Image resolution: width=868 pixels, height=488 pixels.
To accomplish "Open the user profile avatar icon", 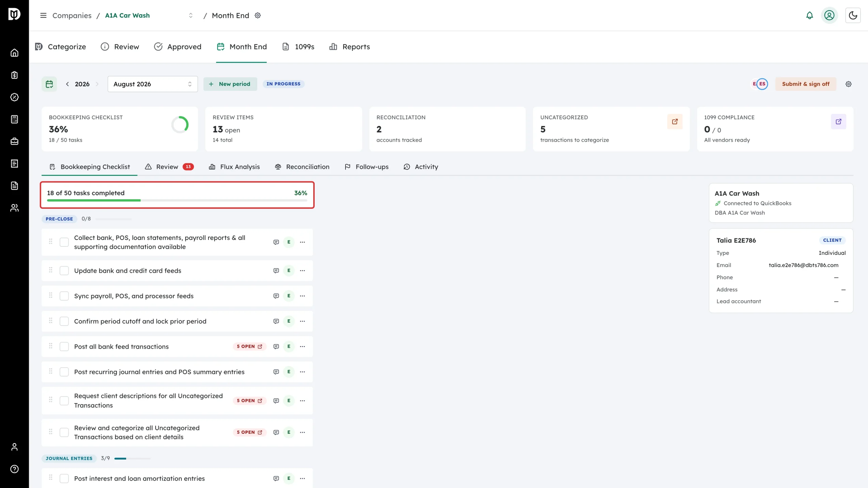I will [829, 16].
